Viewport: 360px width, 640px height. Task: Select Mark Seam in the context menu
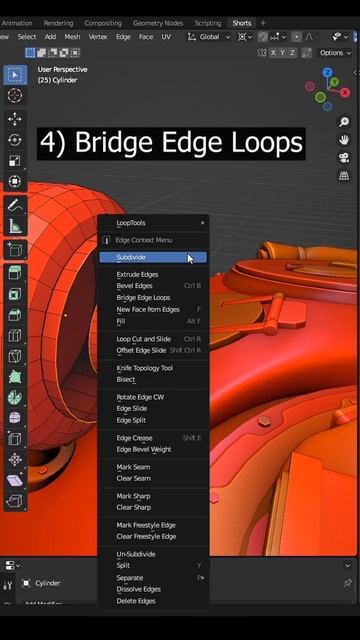click(153, 467)
